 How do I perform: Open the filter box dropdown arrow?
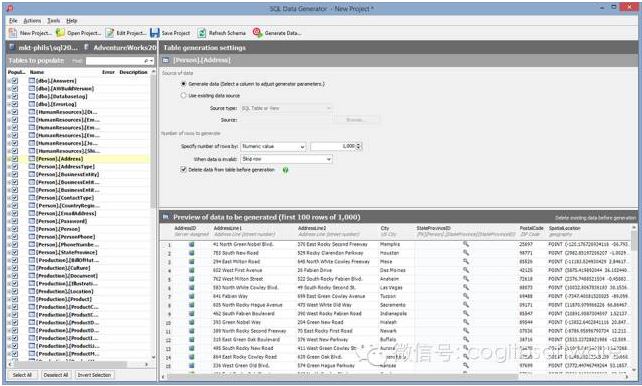point(152,61)
